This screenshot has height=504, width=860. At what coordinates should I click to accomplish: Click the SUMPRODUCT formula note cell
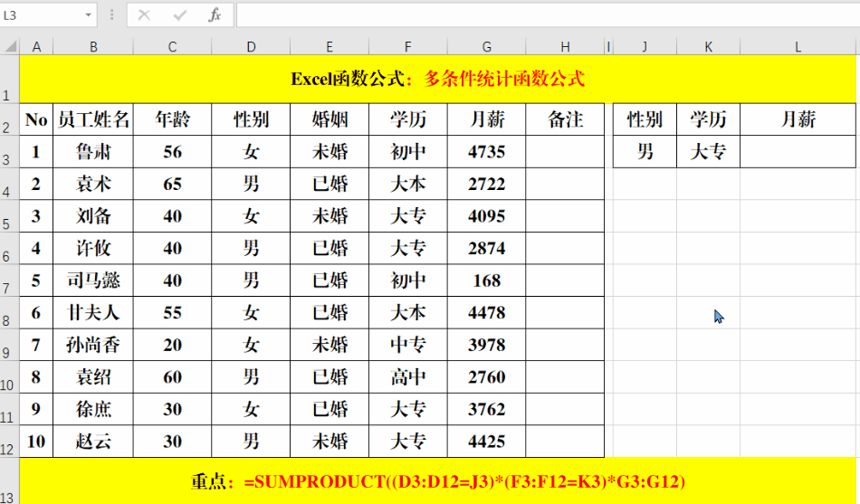(x=437, y=481)
